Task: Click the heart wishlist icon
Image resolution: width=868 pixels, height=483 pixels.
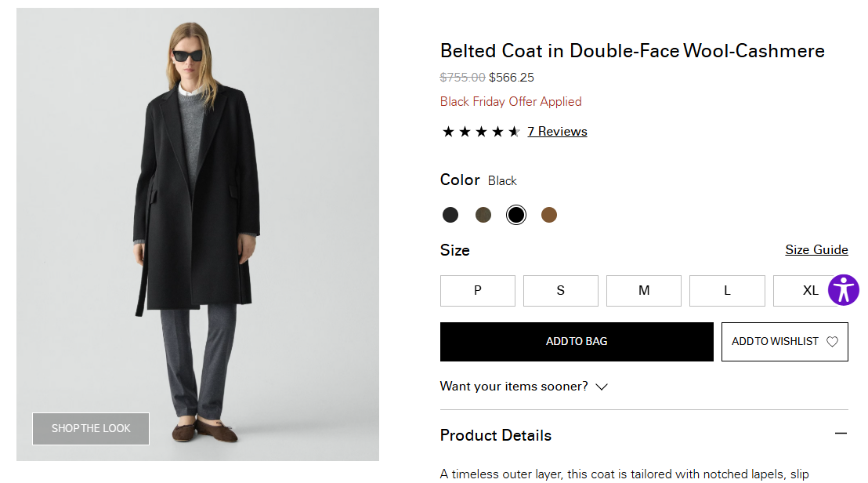Action: [x=832, y=342]
